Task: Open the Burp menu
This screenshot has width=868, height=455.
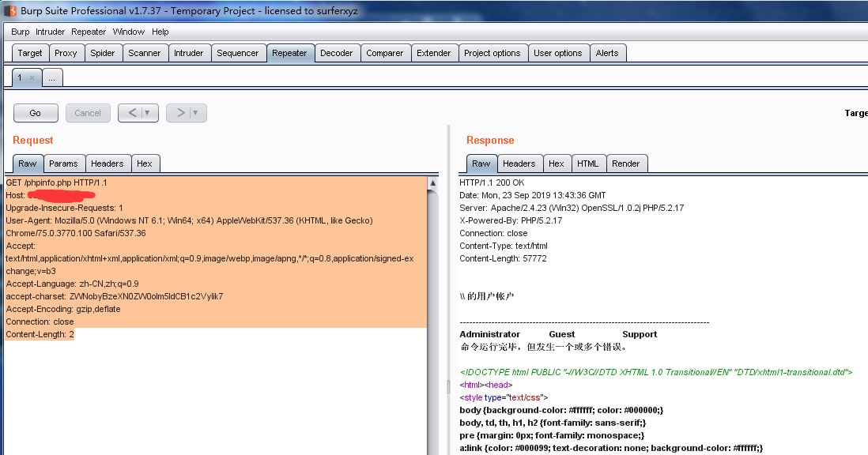Action: pyautogui.click(x=19, y=32)
